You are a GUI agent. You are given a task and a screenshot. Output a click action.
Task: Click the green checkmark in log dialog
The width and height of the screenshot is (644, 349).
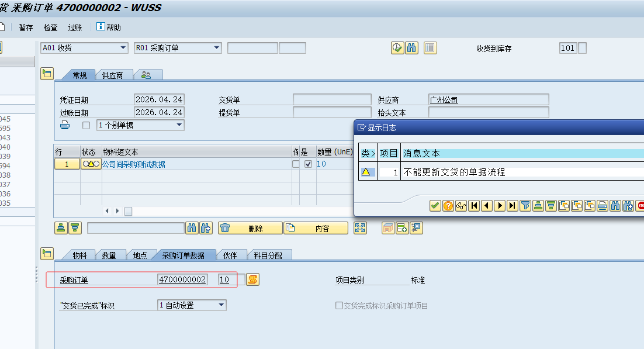[435, 205]
